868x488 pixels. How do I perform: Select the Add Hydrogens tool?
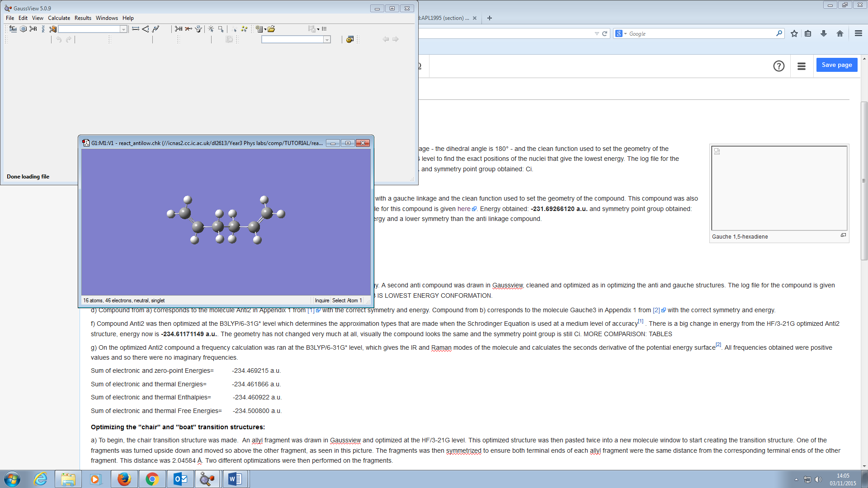[179, 29]
